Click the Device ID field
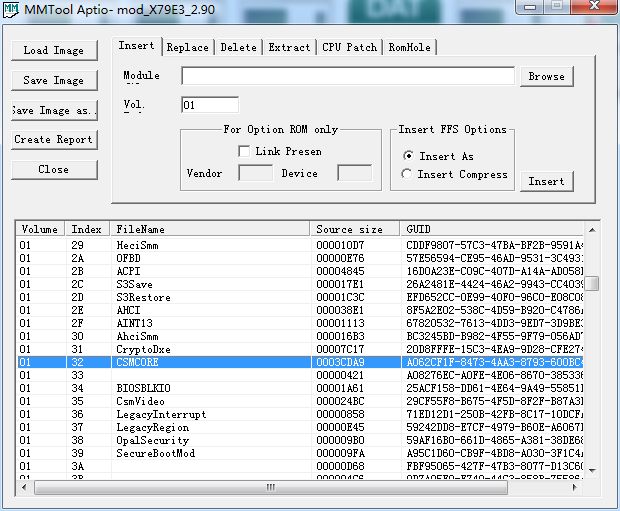This screenshot has width=620, height=511. click(355, 173)
